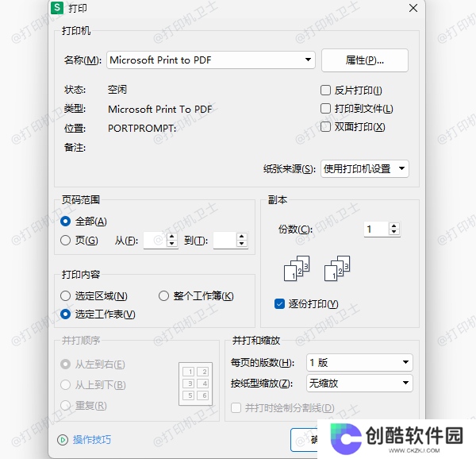The width and height of the screenshot is (476, 459).
Task: Click the WPS spreadsheet S icon in title bar
Action: pyautogui.click(x=57, y=8)
